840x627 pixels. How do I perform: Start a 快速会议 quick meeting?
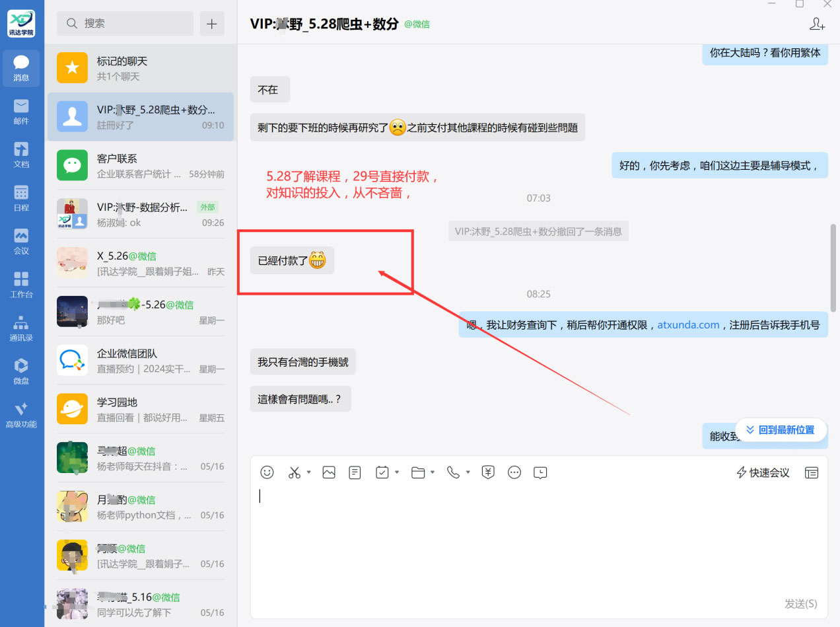click(763, 472)
